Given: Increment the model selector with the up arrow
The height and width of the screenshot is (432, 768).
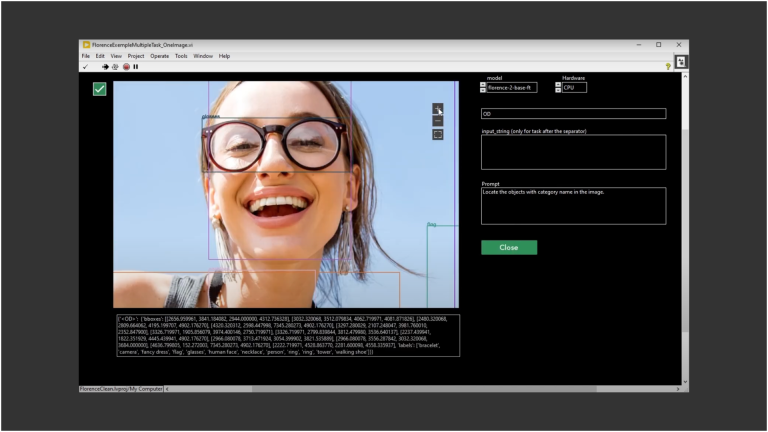Looking at the screenshot, I should point(483,85).
